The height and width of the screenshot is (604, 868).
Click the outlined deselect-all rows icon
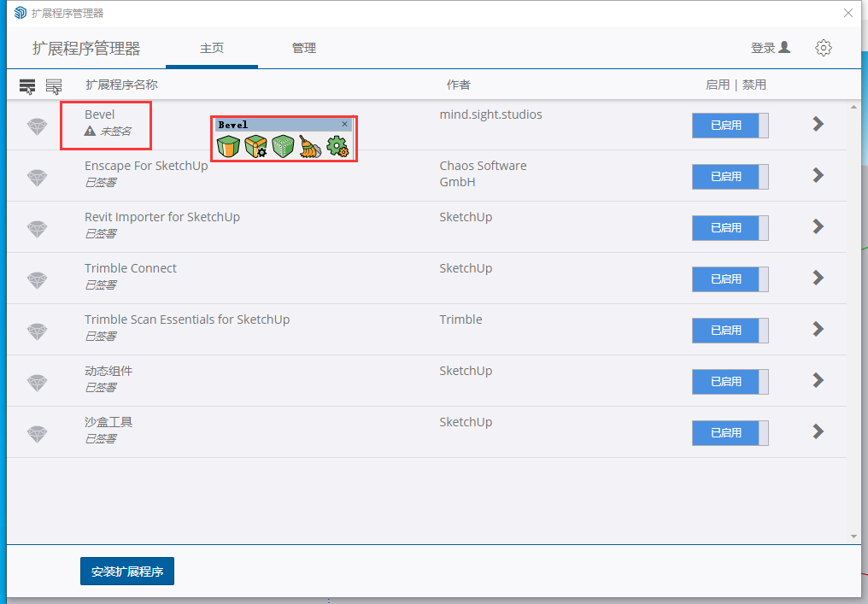click(54, 86)
